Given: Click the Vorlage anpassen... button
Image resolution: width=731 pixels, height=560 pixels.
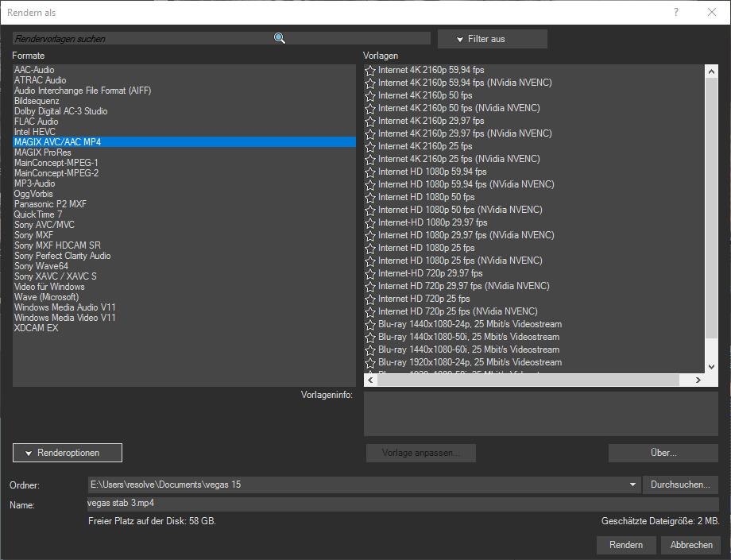Looking at the screenshot, I should tap(421, 453).
